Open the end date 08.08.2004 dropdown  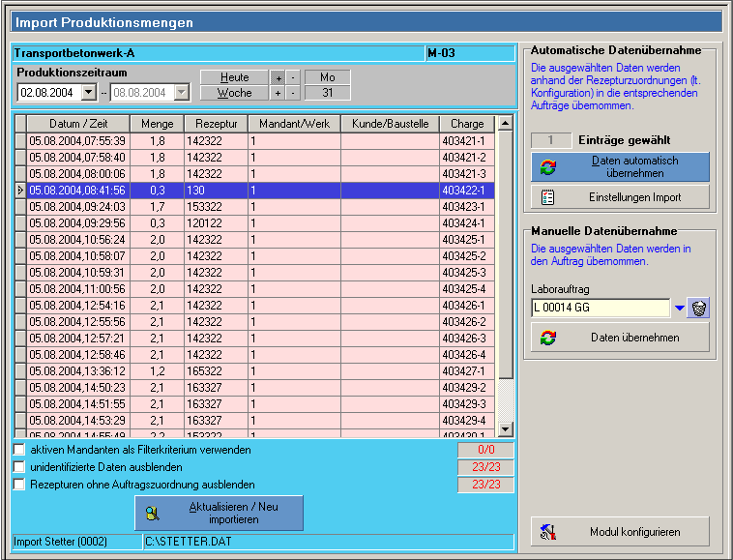(182, 93)
